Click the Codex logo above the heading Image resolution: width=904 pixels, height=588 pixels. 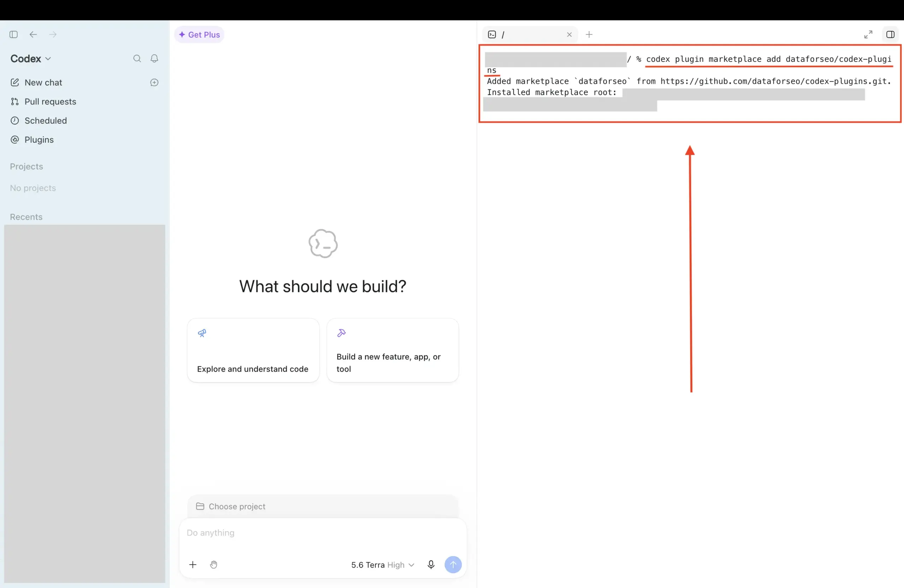pyautogui.click(x=323, y=243)
